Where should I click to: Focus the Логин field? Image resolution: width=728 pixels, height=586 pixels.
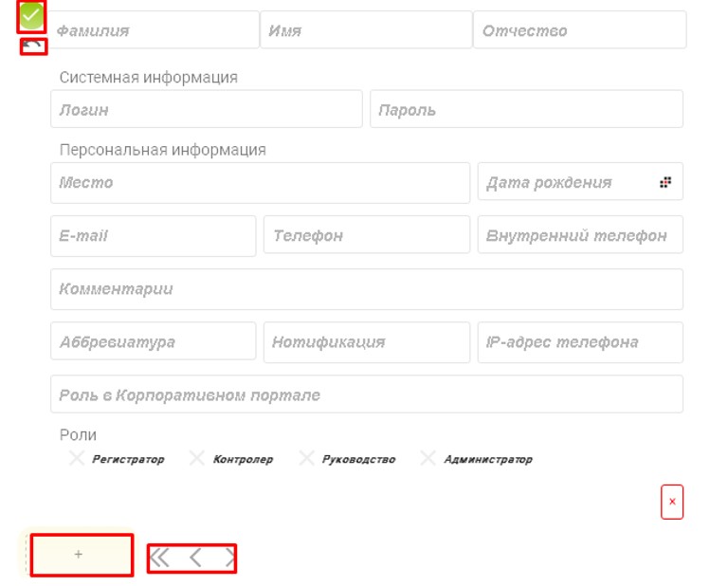(207, 109)
